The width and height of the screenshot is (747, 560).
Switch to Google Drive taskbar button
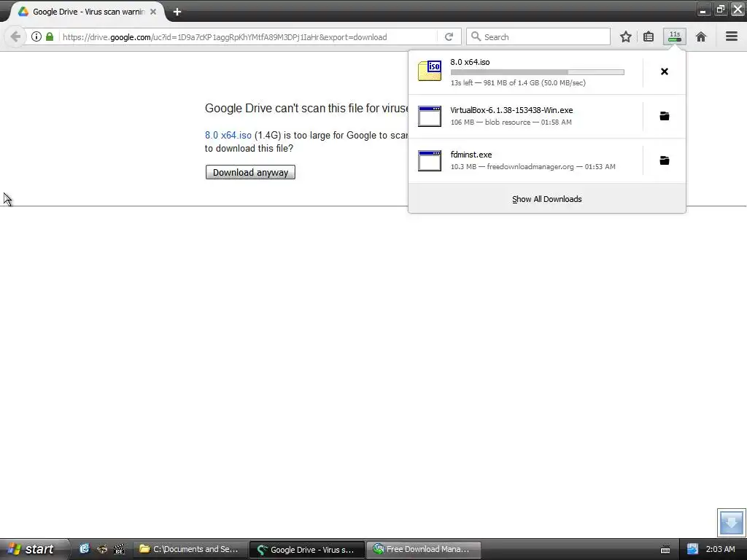307,550
